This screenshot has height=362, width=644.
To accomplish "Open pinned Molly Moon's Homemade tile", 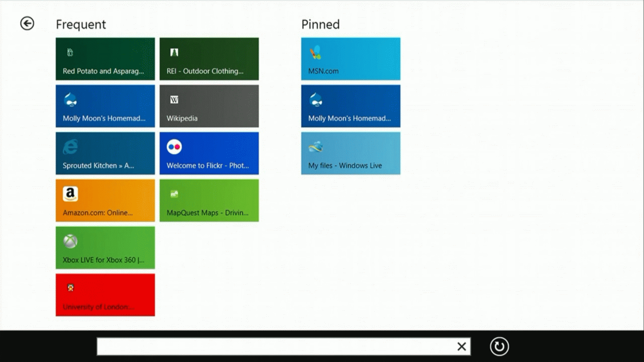I will pyautogui.click(x=350, y=106).
